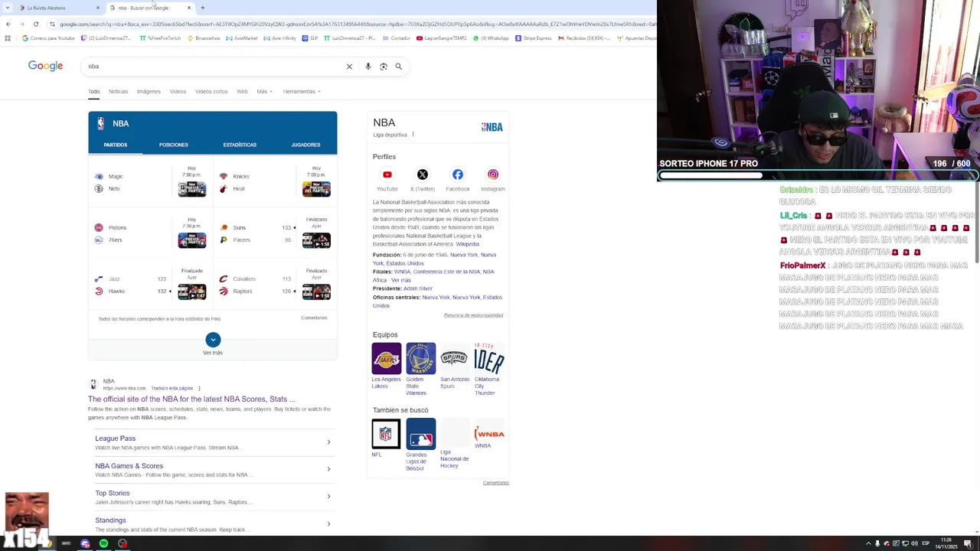The image size is (980, 551).
Task: Open Grandes Ligas de Béisbol logo
Action: click(x=420, y=434)
